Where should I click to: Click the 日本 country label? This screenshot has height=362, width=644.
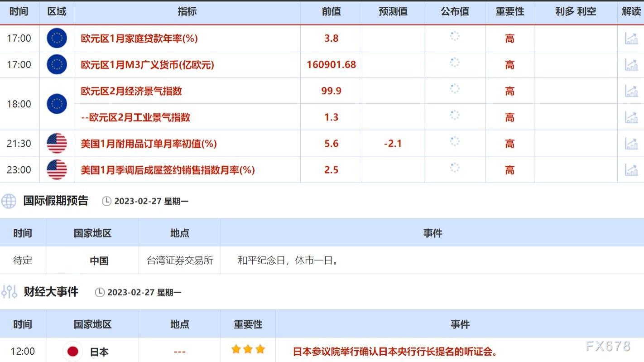[99, 352]
